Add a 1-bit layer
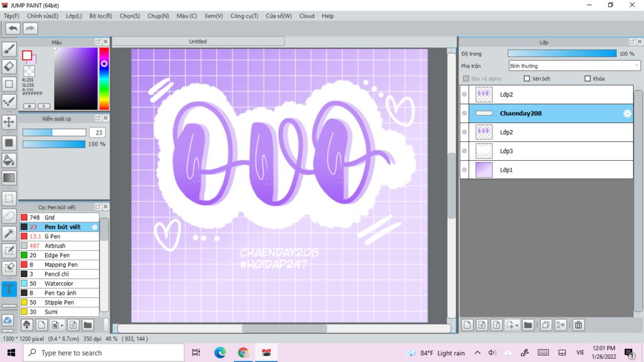This screenshot has height=362, width=644. tap(496, 325)
